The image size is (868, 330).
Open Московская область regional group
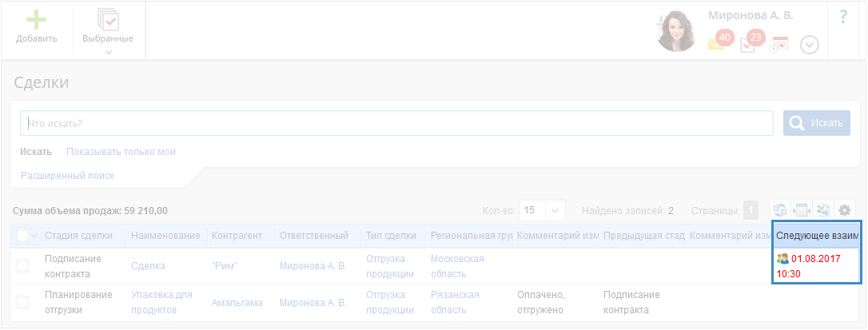click(457, 266)
